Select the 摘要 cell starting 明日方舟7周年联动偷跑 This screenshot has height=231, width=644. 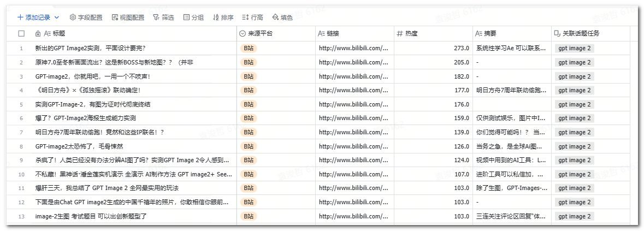(512, 90)
